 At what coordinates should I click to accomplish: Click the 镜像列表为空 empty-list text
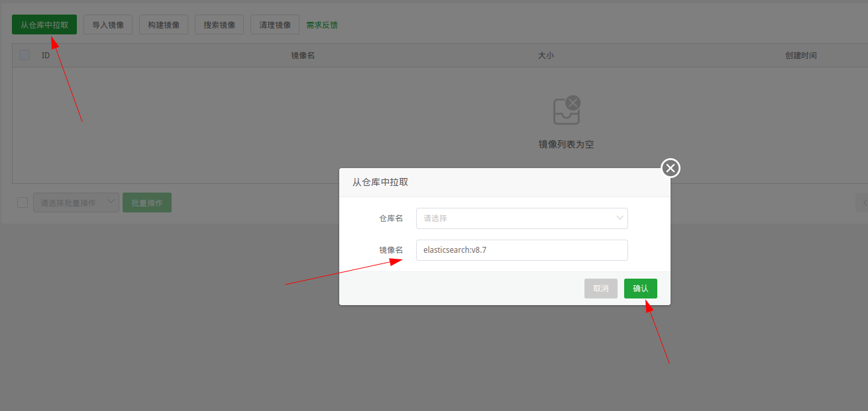pos(567,144)
